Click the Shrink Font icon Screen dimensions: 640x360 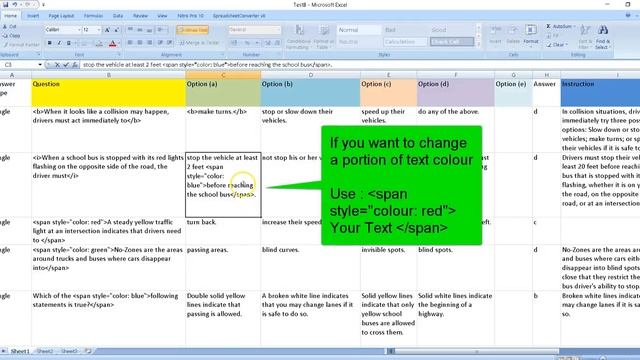[116, 30]
